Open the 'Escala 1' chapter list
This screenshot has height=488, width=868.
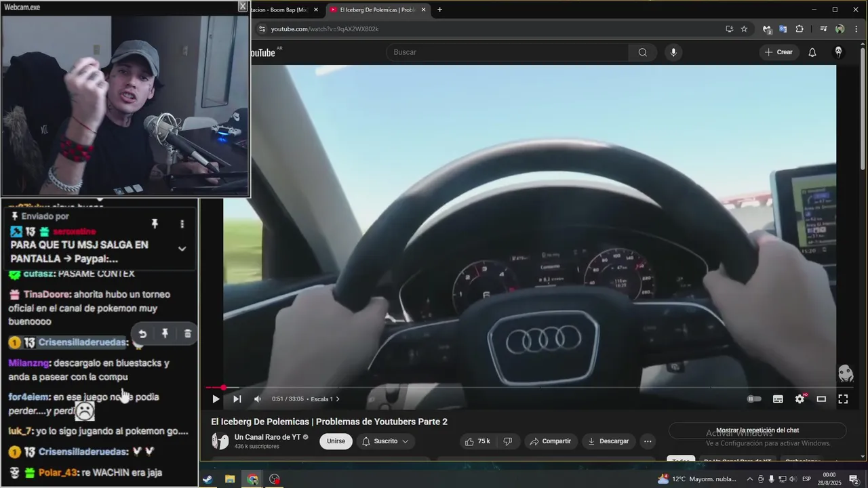point(325,399)
